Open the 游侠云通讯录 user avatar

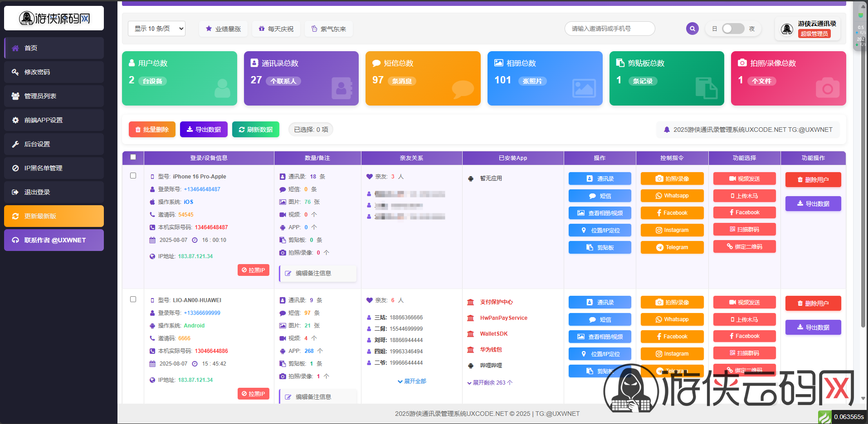[787, 29]
